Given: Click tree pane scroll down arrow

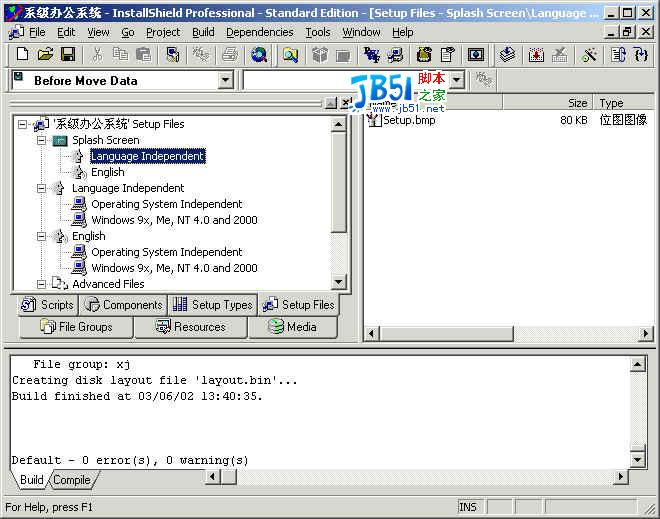Looking at the screenshot, I should [338, 282].
